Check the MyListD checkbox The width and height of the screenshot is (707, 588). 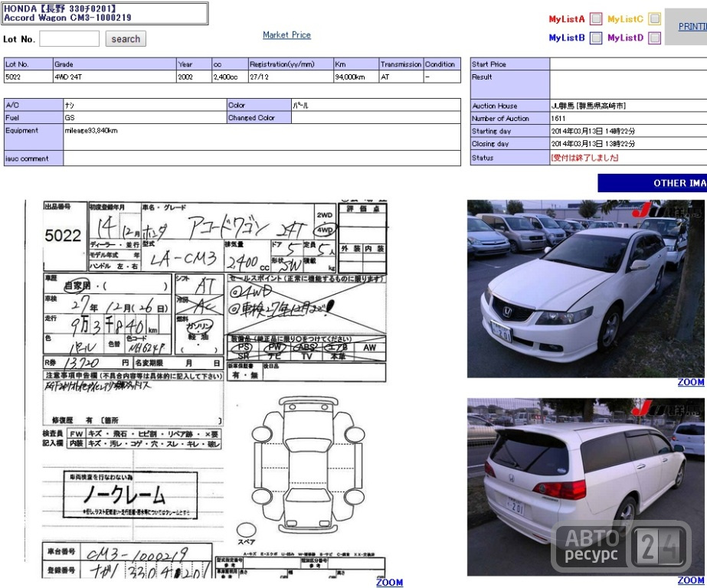point(655,38)
